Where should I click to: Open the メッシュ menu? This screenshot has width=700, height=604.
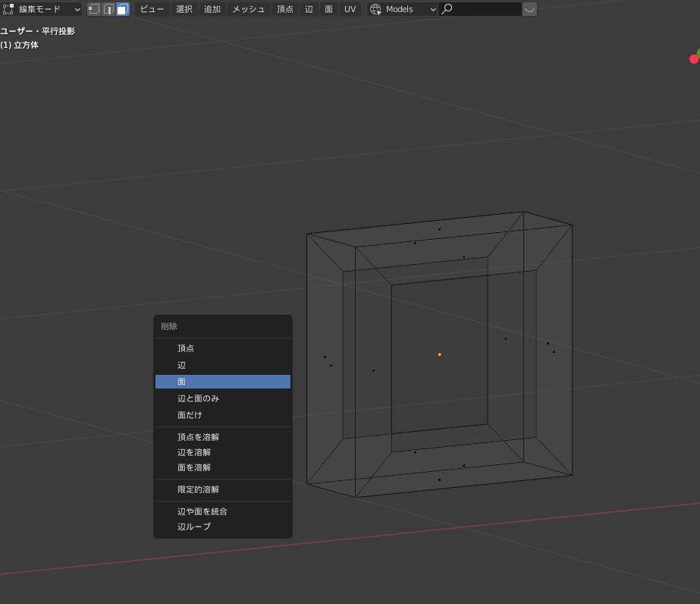pyautogui.click(x=249, y=9)
